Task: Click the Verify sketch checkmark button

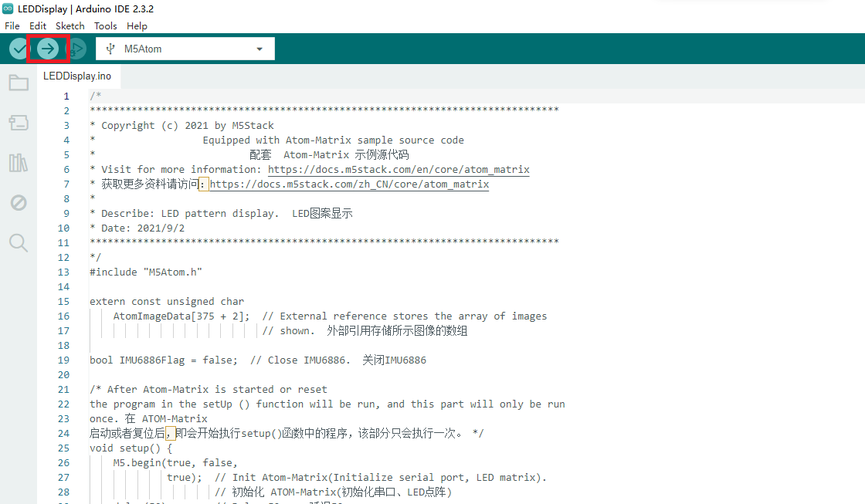Action: 19,49
